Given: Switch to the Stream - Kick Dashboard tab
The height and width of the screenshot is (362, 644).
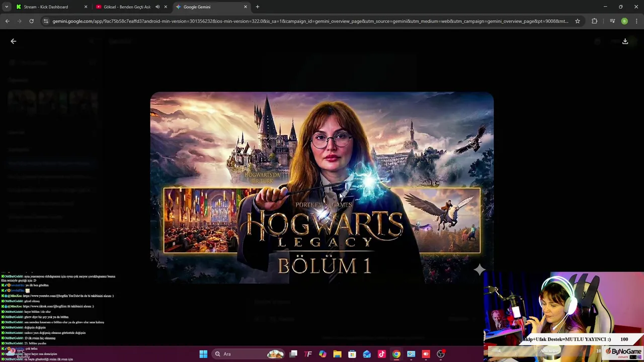Looking at the screenshot, I should coord(46,7).
